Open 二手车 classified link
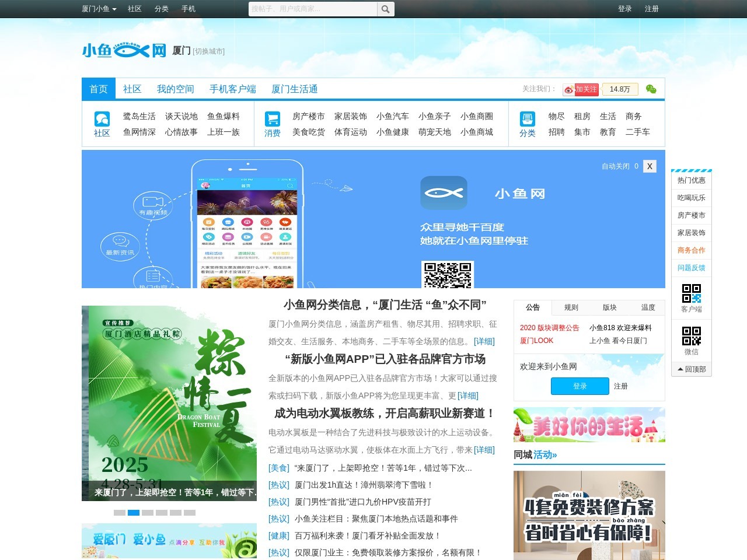 coord(638,132)
